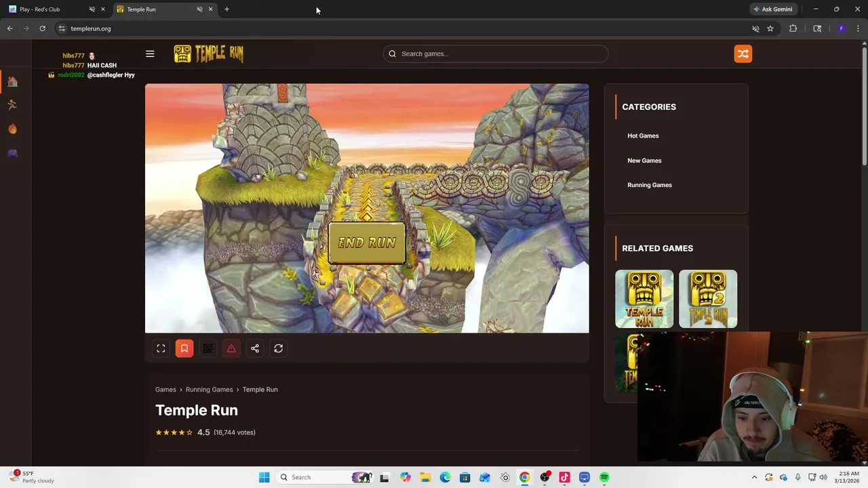The image size is (868, 488).
Task: Click the Temple Run logo in the header
Action: pos(208,54)
